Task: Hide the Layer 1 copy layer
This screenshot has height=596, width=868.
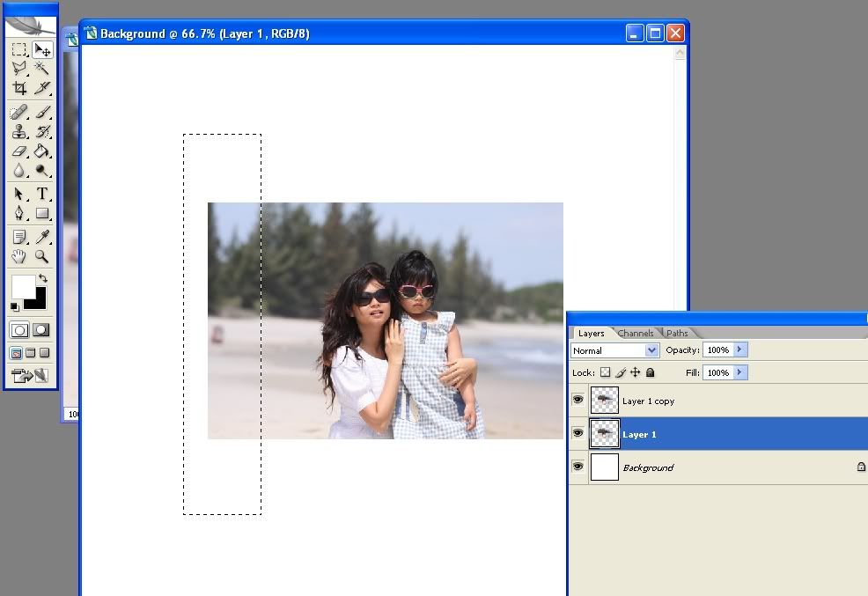Action: pyautogui.click(x=577, y=401)
